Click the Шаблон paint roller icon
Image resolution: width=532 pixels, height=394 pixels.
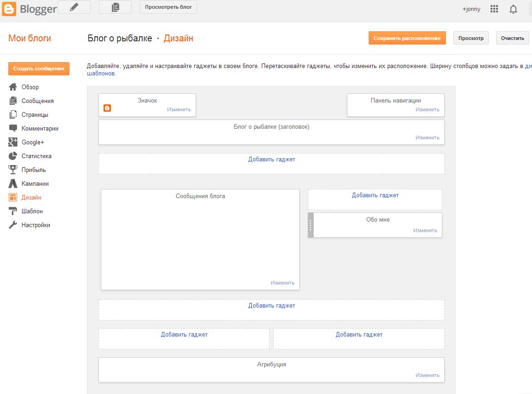click(x=13, y=211)
